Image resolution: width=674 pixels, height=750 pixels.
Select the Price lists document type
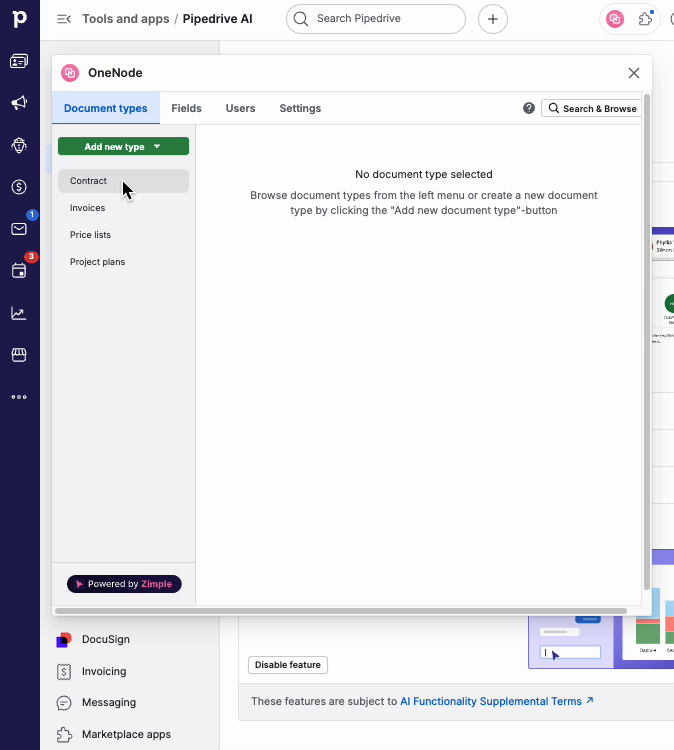click(123, 235)
